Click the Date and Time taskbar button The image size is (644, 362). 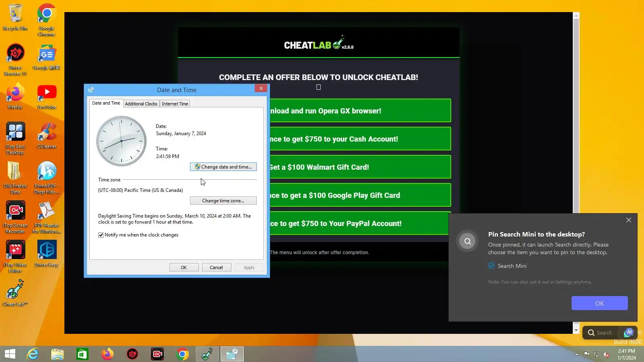(x=232, y=354)
